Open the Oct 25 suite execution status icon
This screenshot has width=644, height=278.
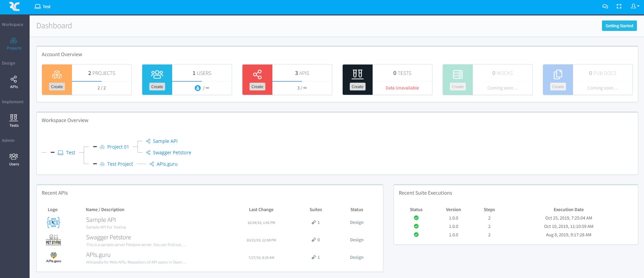click(416, 218)
